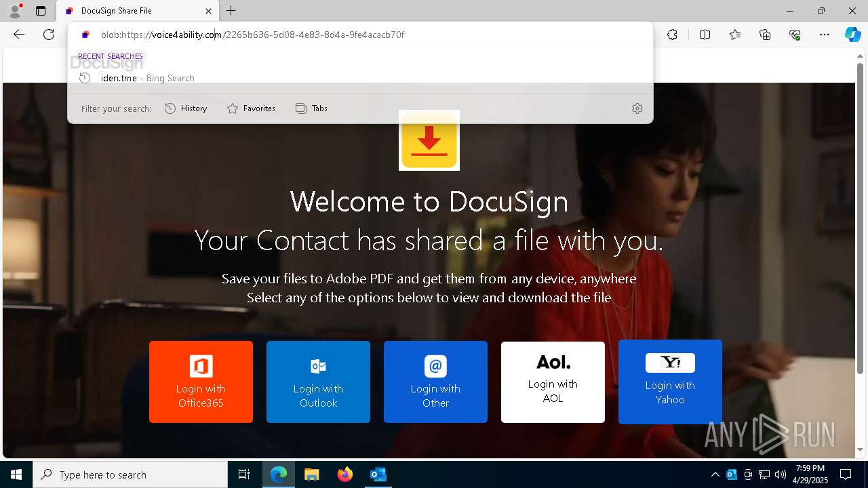Open address bar search settings gear

pyautogui.click(x=637, y=108)
